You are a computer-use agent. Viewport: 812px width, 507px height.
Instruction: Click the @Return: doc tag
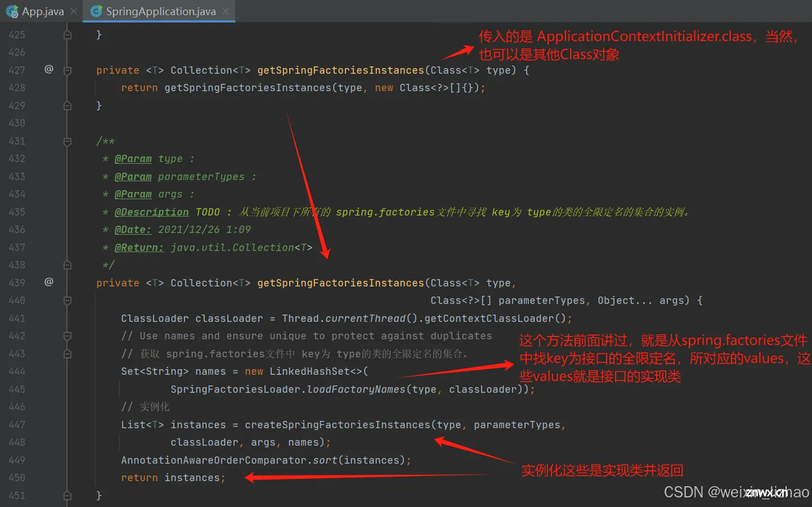coord(139,248)
